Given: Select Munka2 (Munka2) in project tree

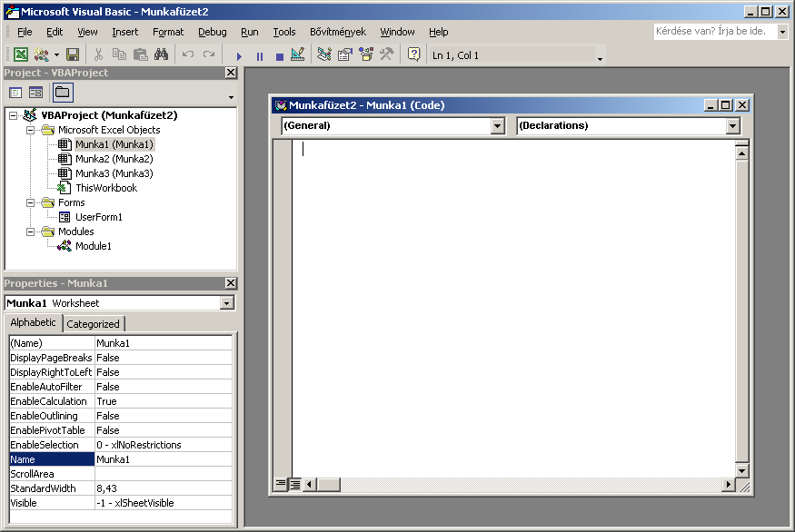Looking at the screenshot, I should pyautogui.click(x=114, y=159).
